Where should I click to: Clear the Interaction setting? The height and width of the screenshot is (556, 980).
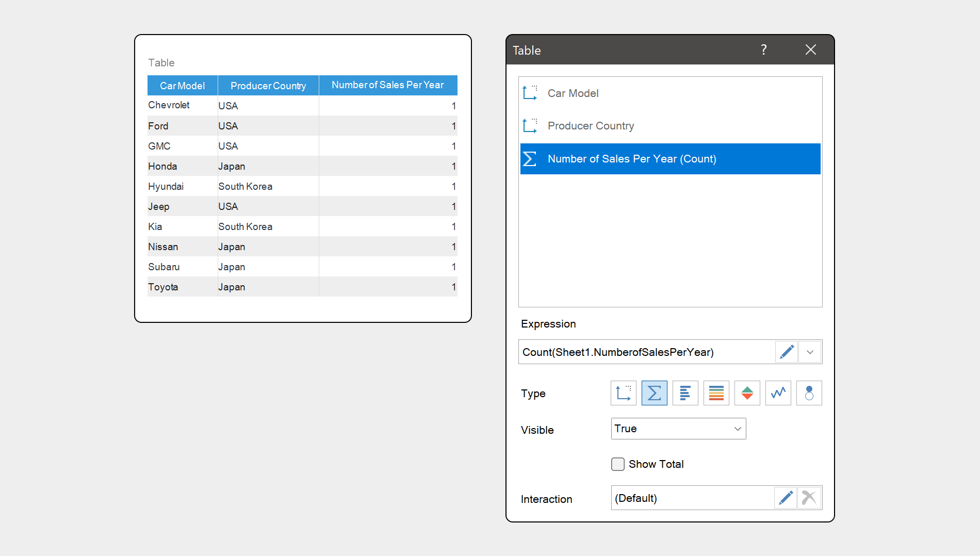tap(809, 498)
